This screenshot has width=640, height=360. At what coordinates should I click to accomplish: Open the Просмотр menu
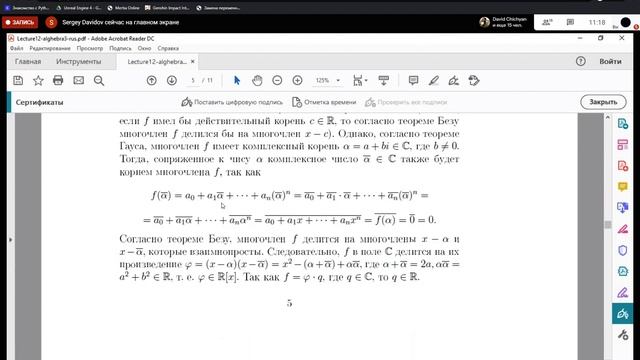click(90, 48)
